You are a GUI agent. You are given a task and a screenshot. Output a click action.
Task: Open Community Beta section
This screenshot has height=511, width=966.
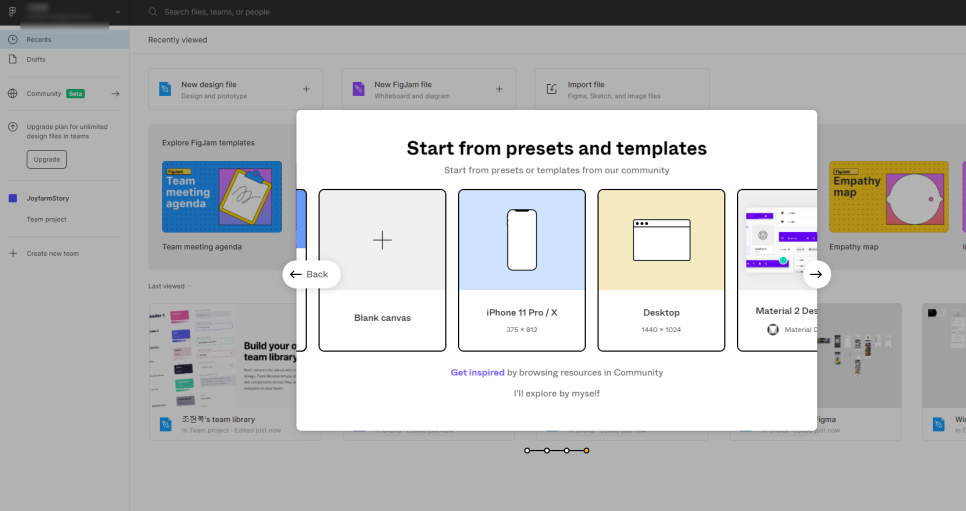(x=55, y=94)
